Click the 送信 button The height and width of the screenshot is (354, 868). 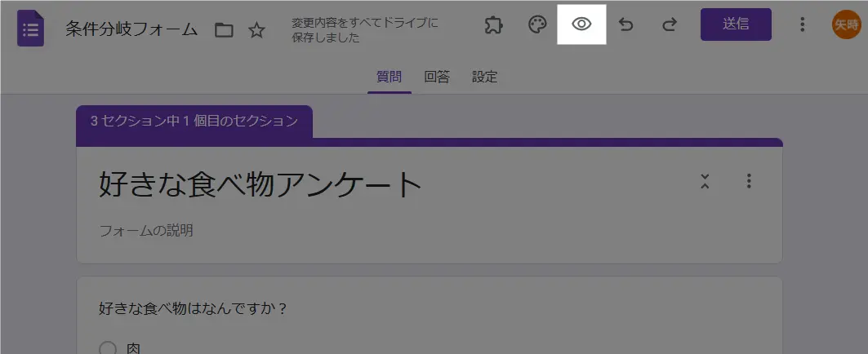click(x=736, y=24)
